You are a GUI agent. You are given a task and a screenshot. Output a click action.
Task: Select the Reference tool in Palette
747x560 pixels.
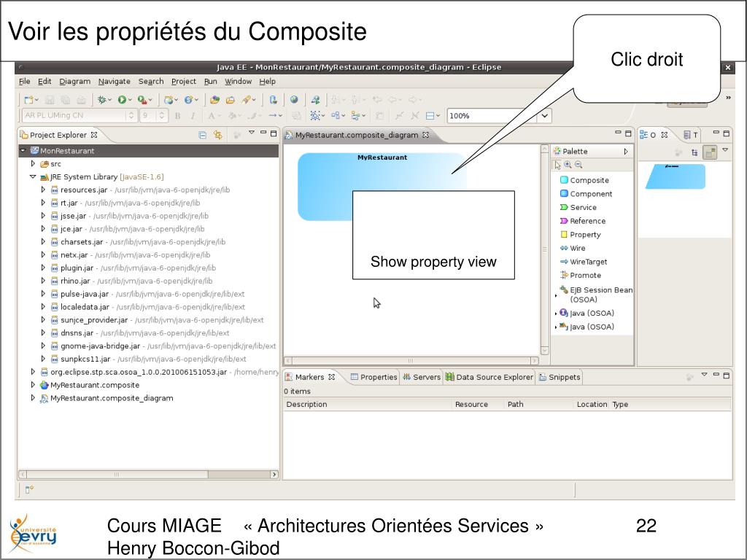(x=583, y=221)
